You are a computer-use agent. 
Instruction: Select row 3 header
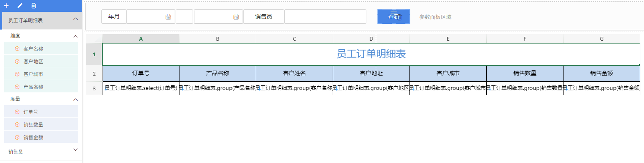click(x=94, y=88)
